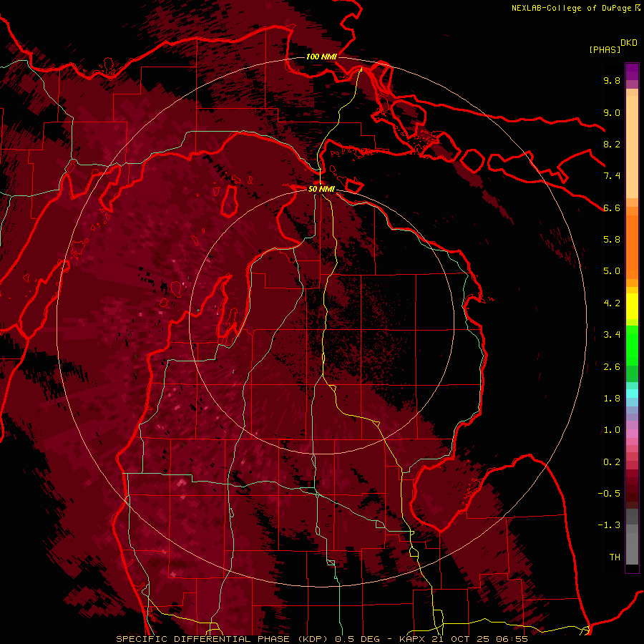Image resolution: width=644 pixels, height=644 pixels.
Task: Click the 1.0 legend value
Action: 612,430
